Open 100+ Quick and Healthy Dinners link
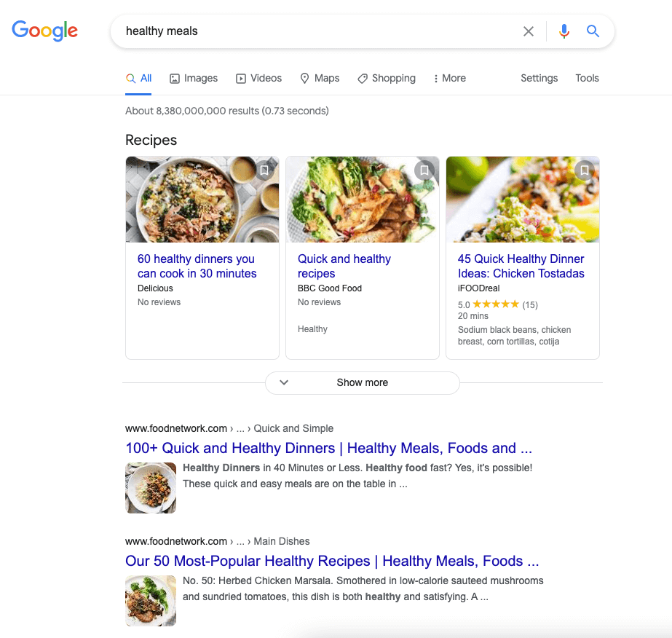Screen dimensions: 672x638 coord(328,449)
